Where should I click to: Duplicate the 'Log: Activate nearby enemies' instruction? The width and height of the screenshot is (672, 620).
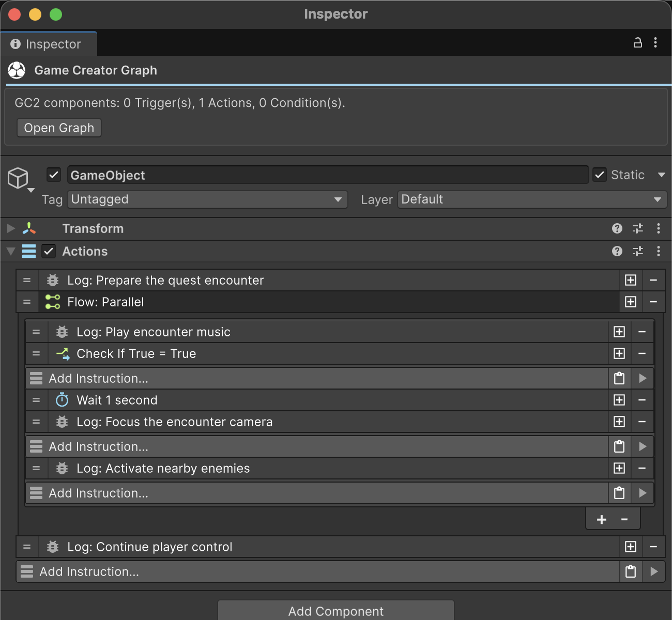[619, 468]
